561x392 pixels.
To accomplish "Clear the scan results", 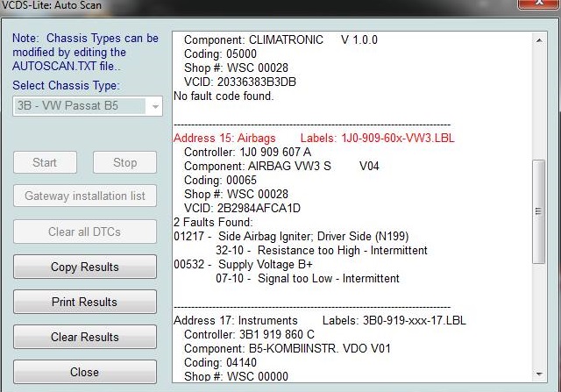I will [85, 337].
